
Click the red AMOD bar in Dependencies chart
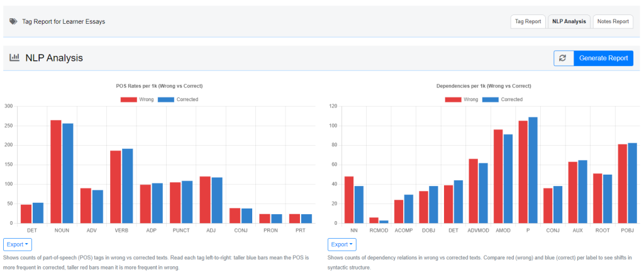pos(498,177)
